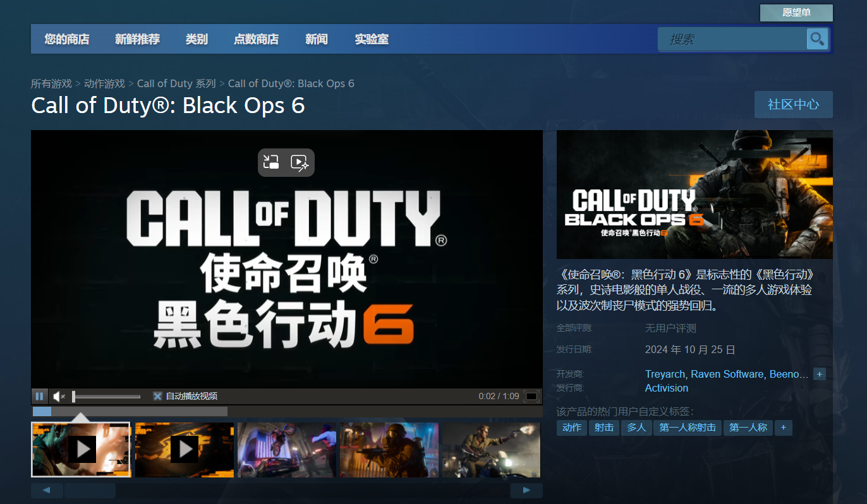Select the 射击 tag
The width and height of the screenshot is (867, 504).
pos(604,428)
